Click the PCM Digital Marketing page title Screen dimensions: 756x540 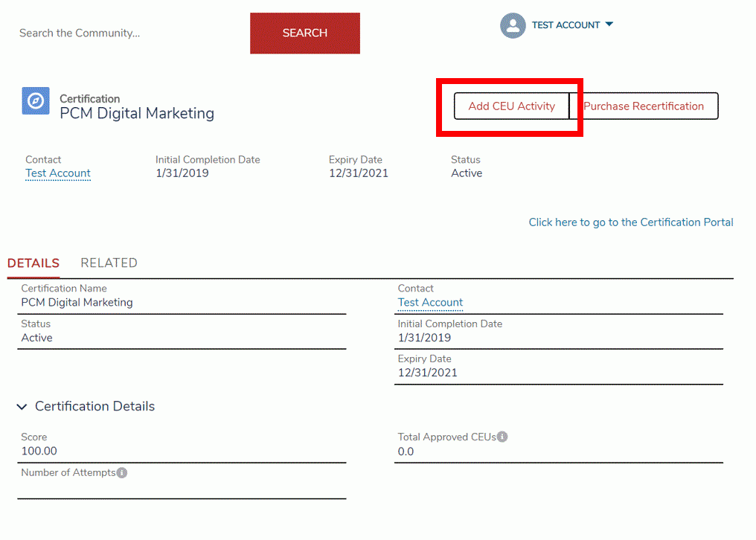point(137,114)
